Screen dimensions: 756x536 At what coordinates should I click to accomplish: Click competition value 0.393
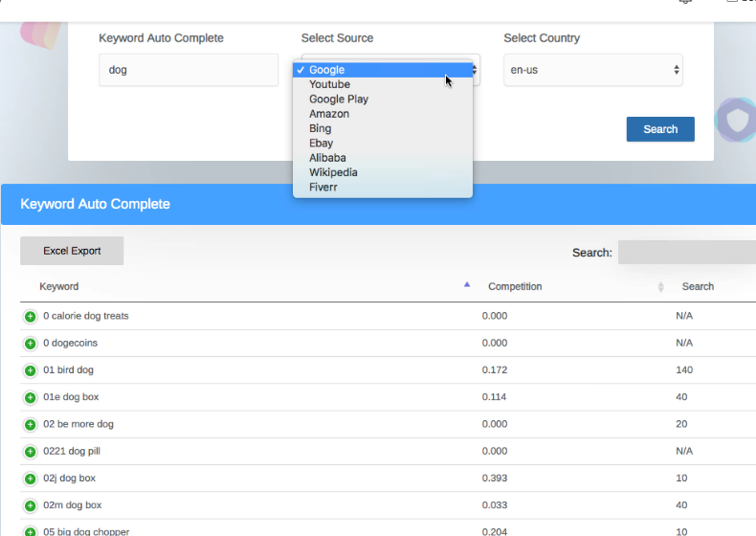coord(495,479)
